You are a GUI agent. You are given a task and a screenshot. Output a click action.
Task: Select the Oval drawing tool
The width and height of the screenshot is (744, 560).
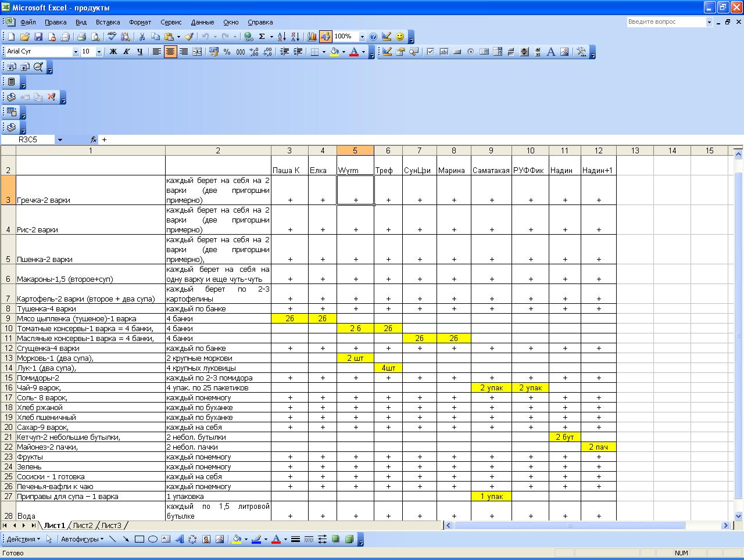[152, 539]
